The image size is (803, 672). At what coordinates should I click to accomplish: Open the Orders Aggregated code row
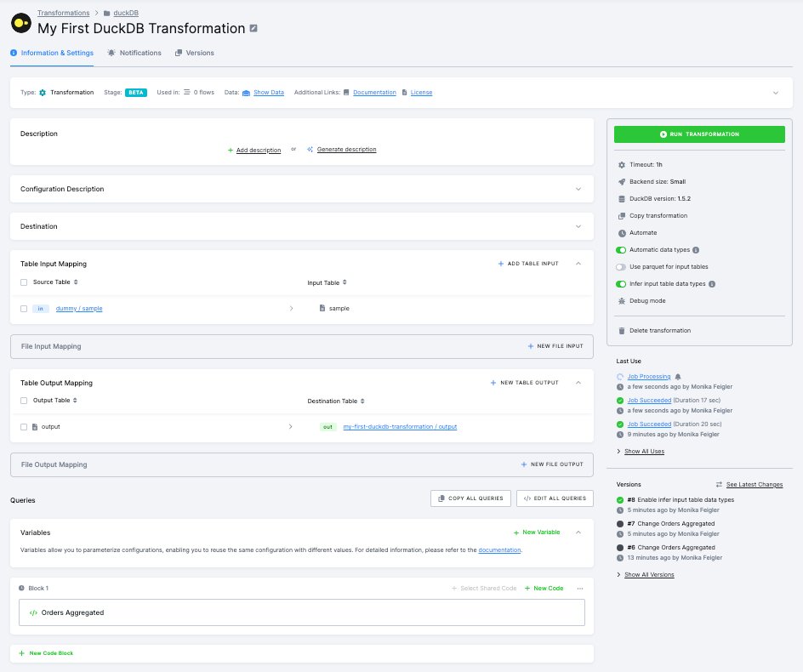tap(302, 612)
